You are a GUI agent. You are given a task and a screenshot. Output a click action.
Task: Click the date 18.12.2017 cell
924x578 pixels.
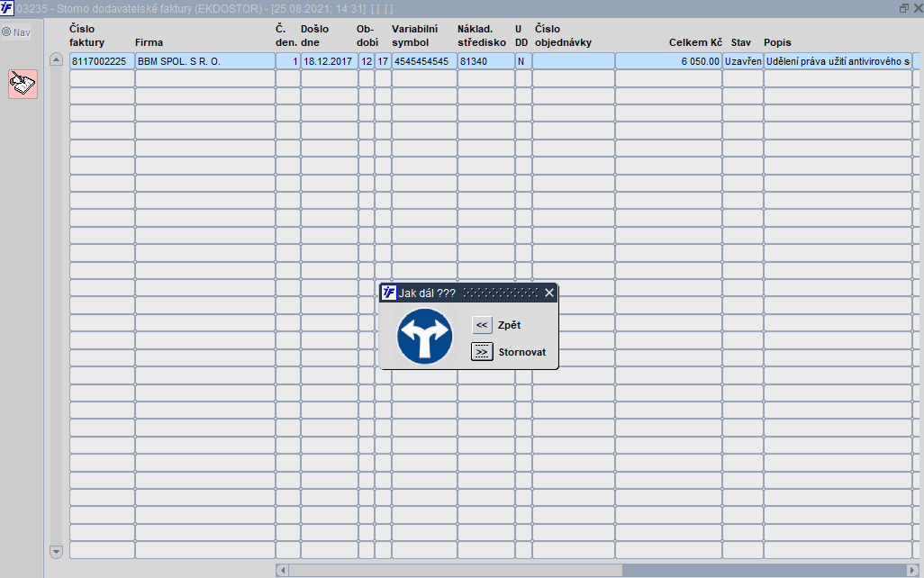(x=329, y=61)
